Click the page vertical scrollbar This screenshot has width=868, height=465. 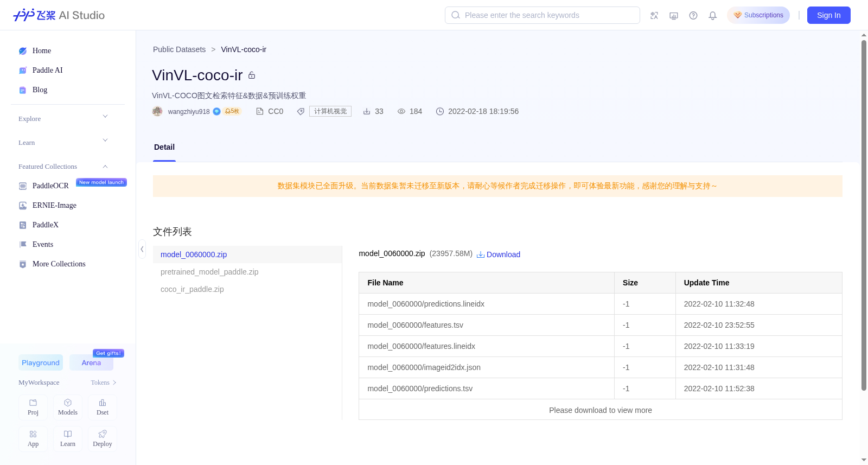point(864,215)
